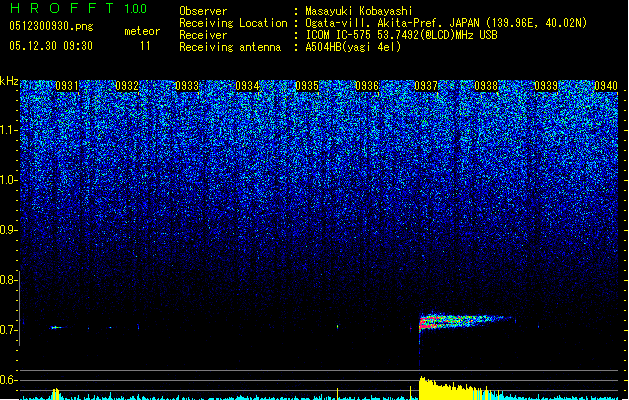629x400 pixels.
Task: Click the 0934 time marker
Action: coord(247,86)
